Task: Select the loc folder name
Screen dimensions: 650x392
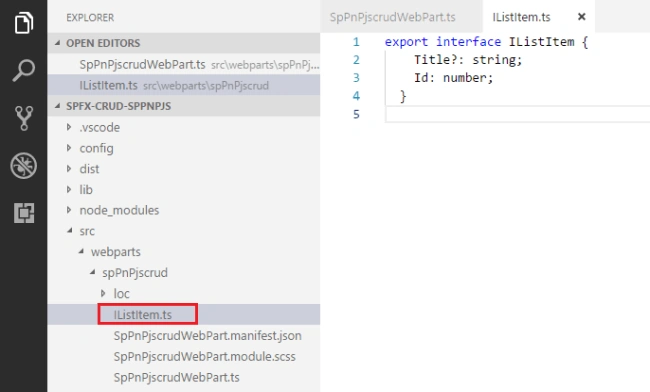Action: point(121,294)
